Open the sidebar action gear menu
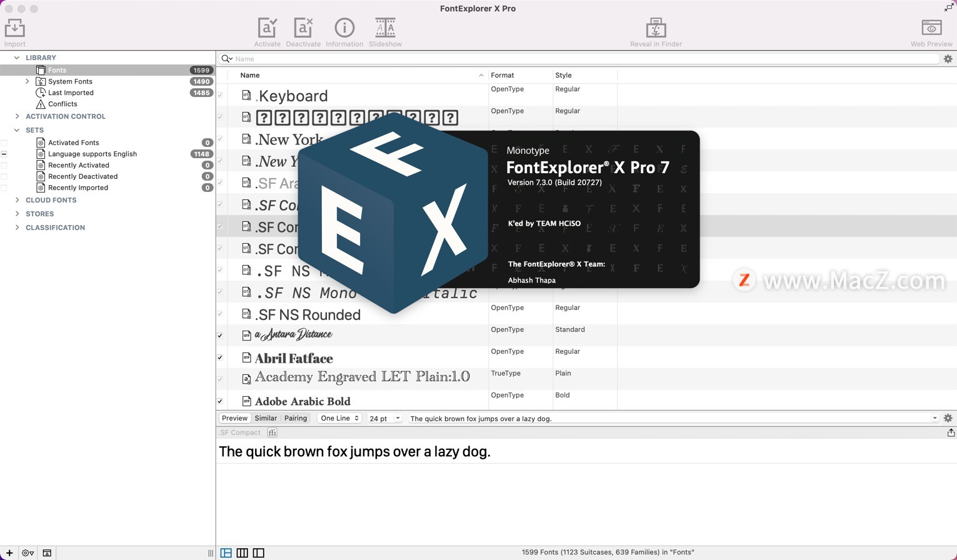The width and height of the screenshot is (957, 560). pyautogui.click(x=28, y=552)
